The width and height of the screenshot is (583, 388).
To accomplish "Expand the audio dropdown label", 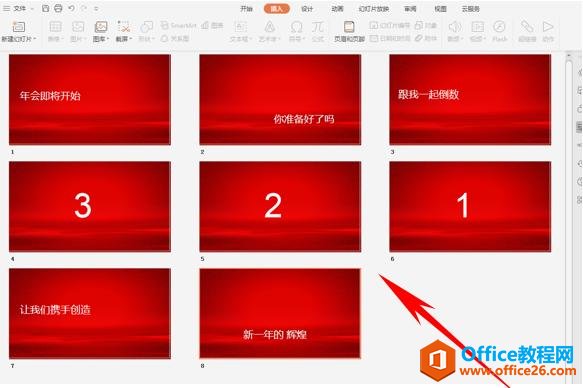I will click(455, 39).
